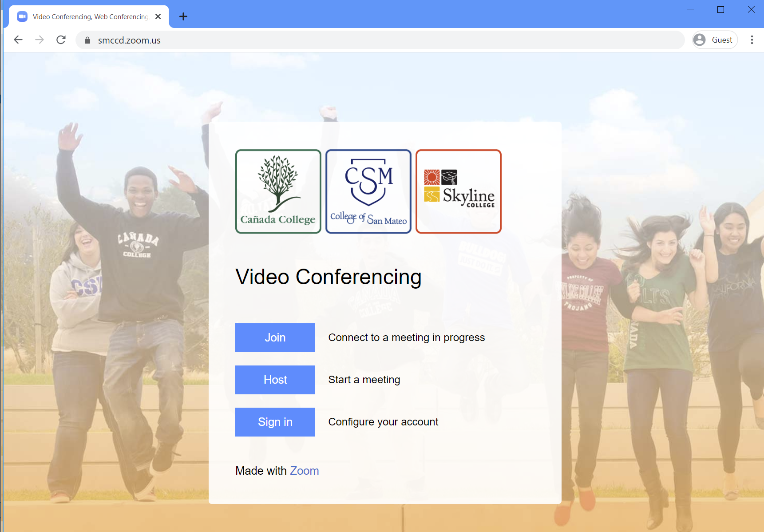Click the Zoom camera favicon on the tab

22,16
